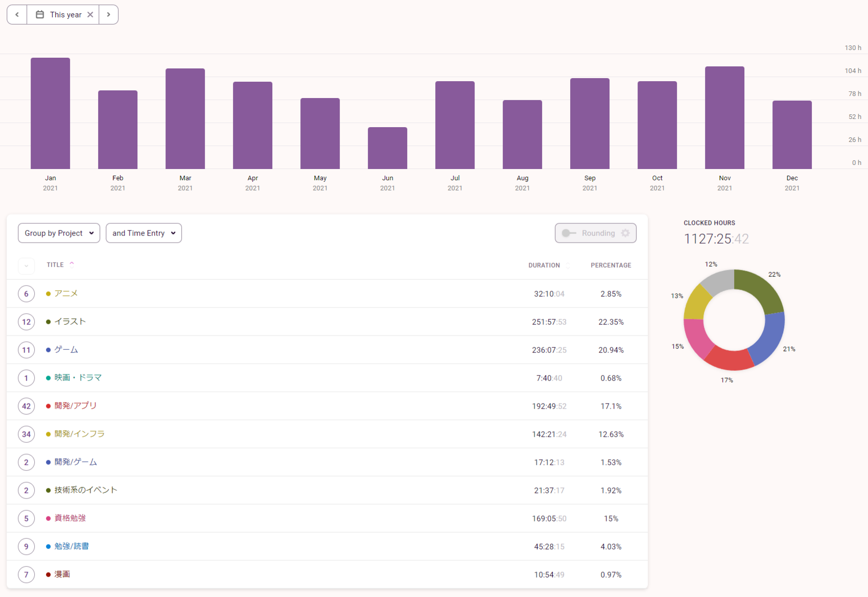Open the 開発/アプリ project link
The width and height of the screenshot is (868, 597).
tap(76, 405)
